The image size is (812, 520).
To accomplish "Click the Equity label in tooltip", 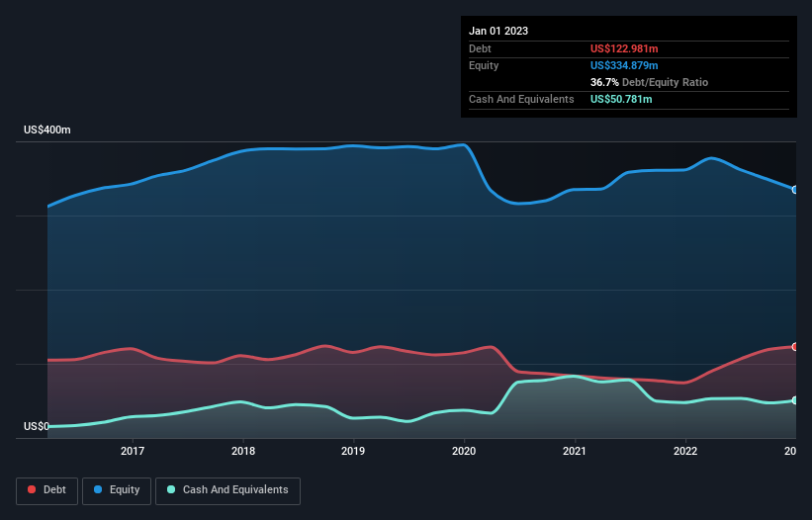I will point(484,65).
